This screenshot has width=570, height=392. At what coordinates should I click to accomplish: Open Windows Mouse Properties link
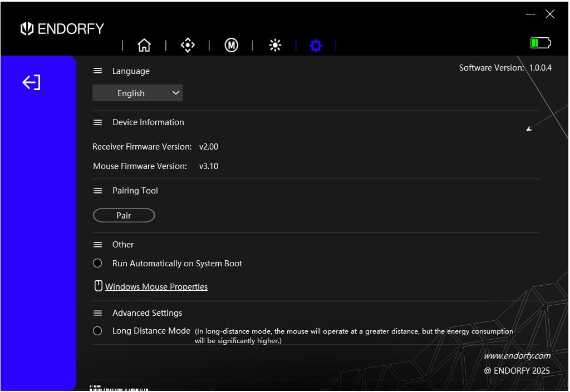click(156, 287)
